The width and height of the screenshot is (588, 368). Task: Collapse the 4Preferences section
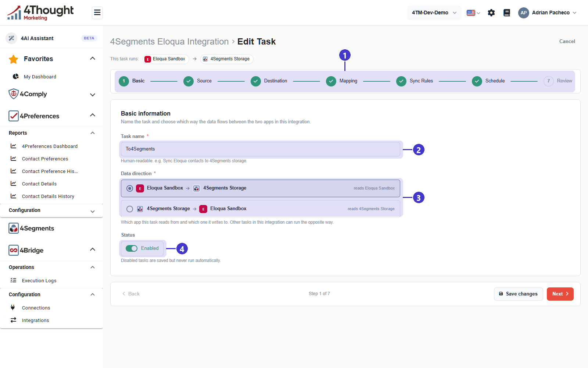[93, 115]
